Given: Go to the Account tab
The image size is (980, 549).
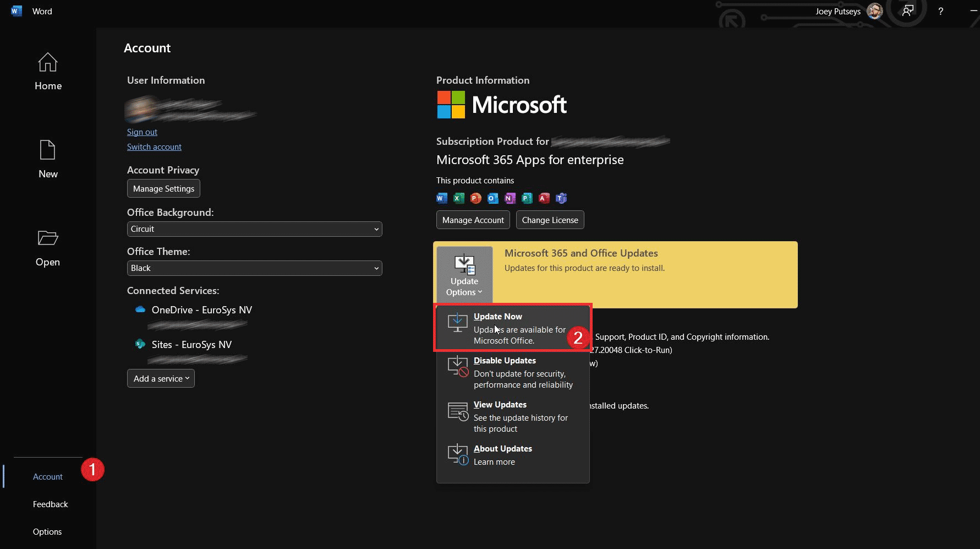Looking at the screenshot, I should click(48, 477).
